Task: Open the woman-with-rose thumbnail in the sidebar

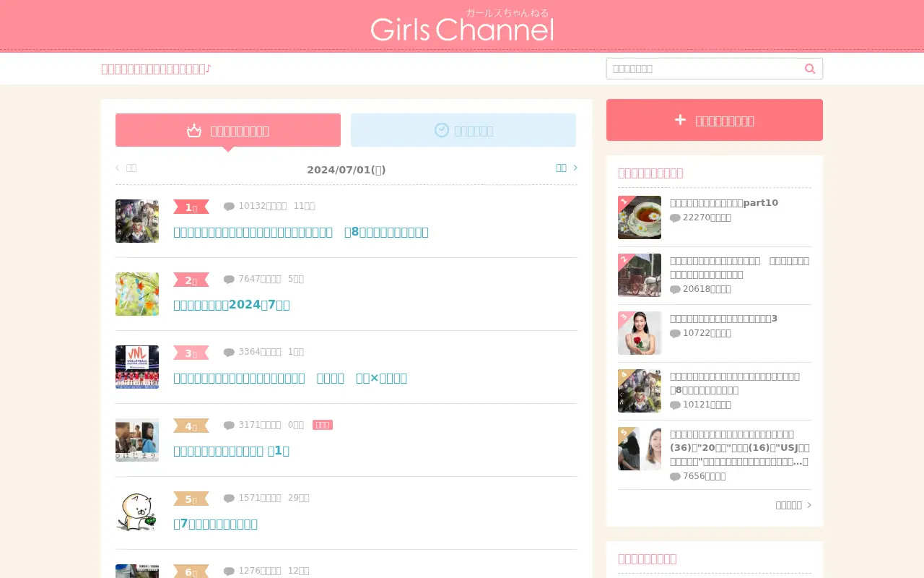Action: [x=640, y=333]
